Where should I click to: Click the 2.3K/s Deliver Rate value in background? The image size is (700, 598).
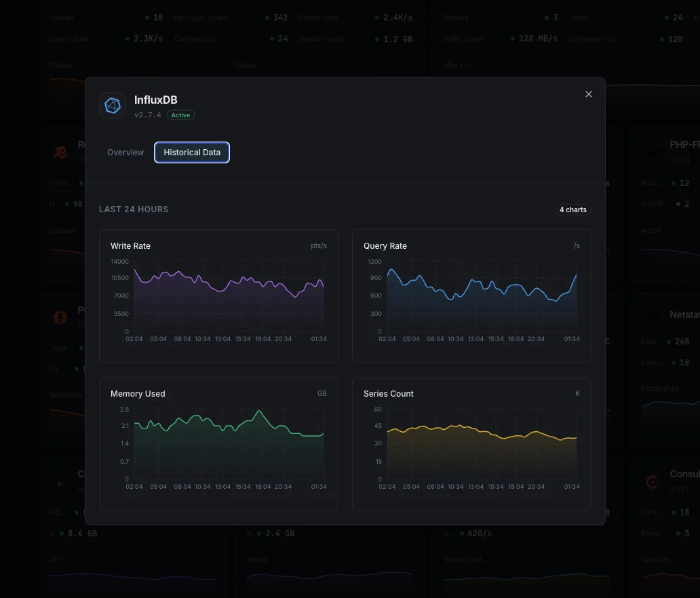click(x=149, y=39)
